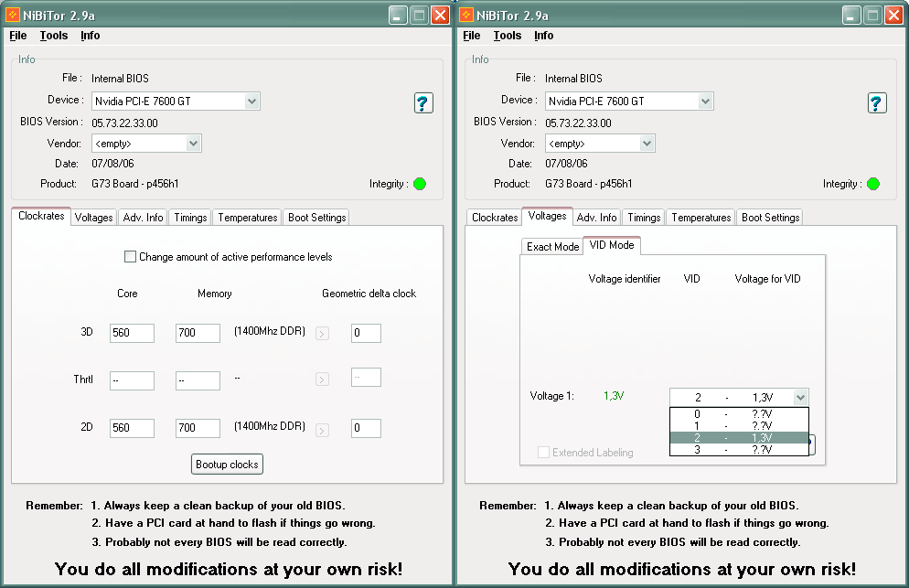Select the Clockrates tab in left window
The image size is (909, 588).
point(41,216)
